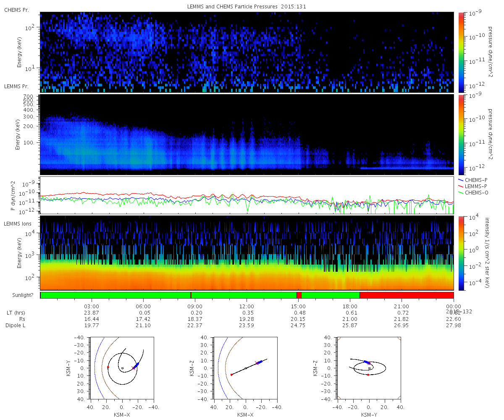Click the first long green Sunlight bar segment
The width and height of the screenshot is (504, 420).
115,295
